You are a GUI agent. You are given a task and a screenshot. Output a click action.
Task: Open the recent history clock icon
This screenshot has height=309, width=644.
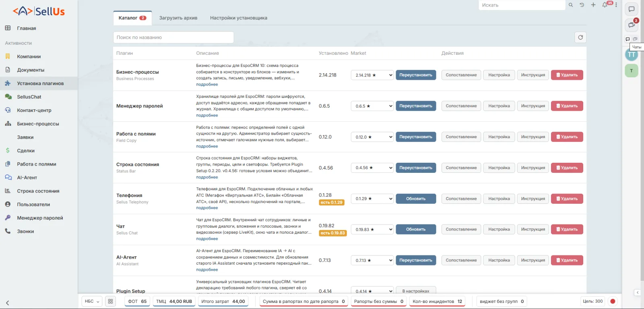click(582, 5)
